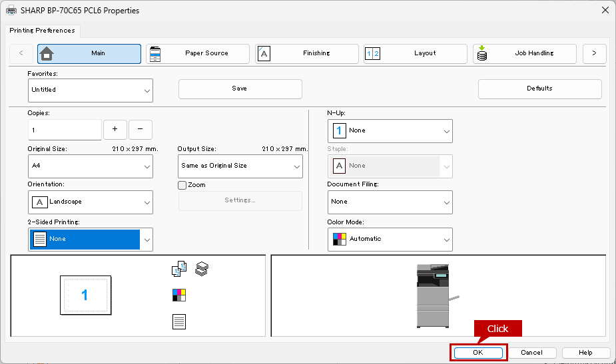This screenshot has height=364, width=616.
Task: Open the Orientation dropdown set to Landscape
Action: pos(91,202)
